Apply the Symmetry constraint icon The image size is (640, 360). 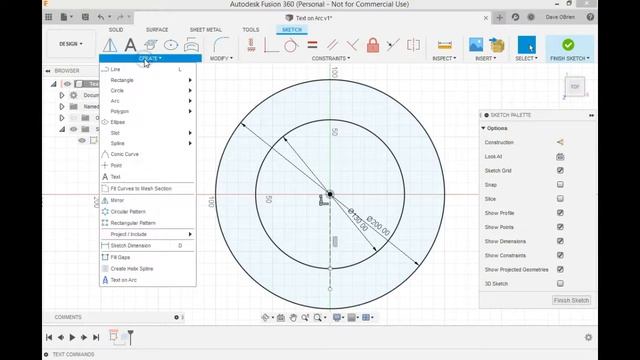[x=413, y=45]
